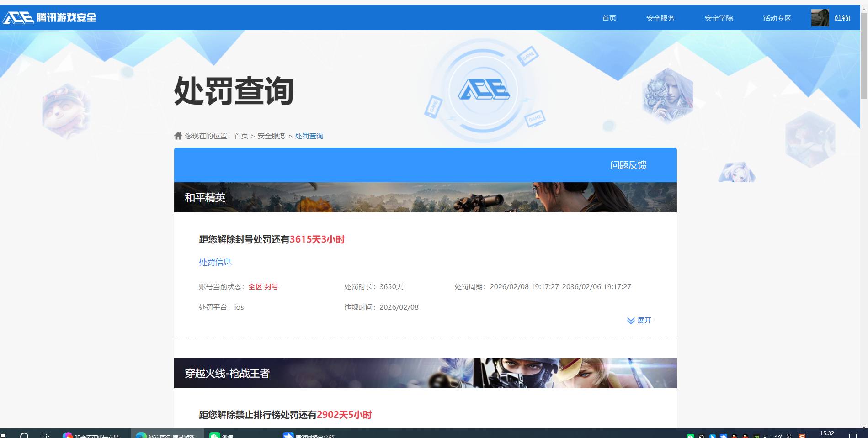The image size is (868, 438).
Task: Open the 活动专区 navigation menu
Action: tap(776, 18)
